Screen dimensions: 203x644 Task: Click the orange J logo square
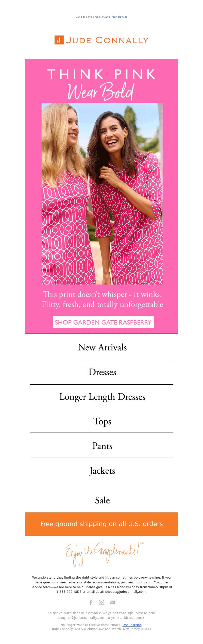click(59, 40)
